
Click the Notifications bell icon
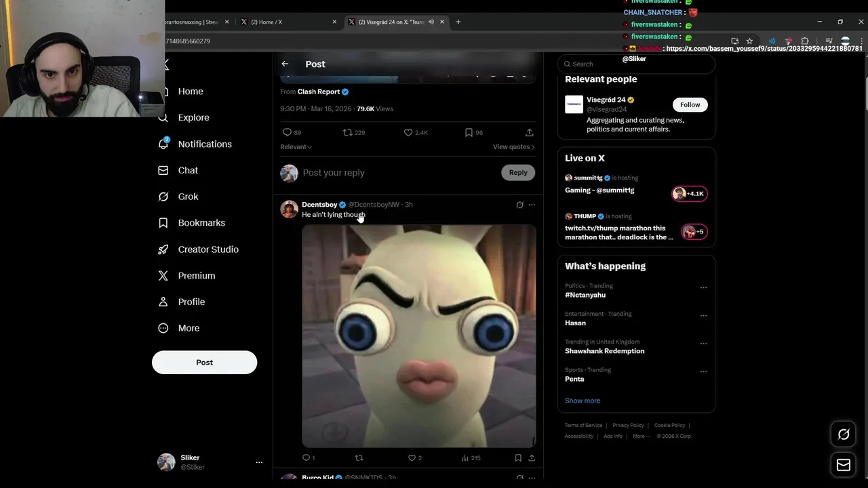coord(163,144)
